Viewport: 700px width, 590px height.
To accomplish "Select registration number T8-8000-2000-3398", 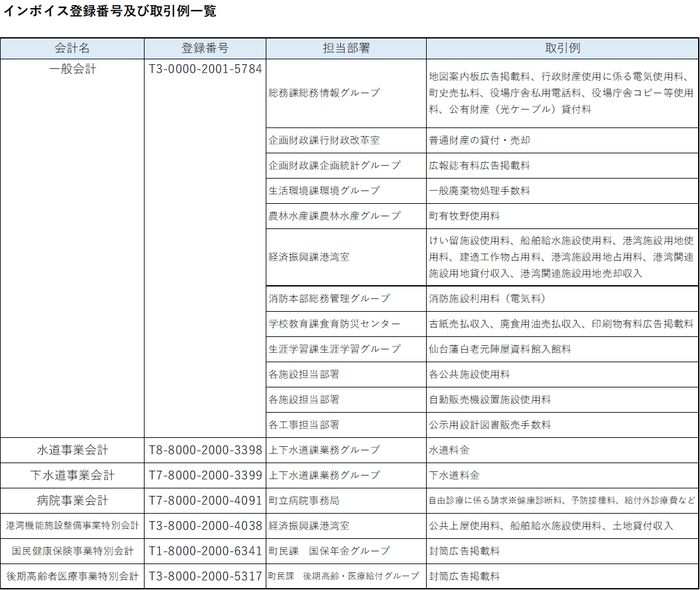I will [x=205, y=451].
